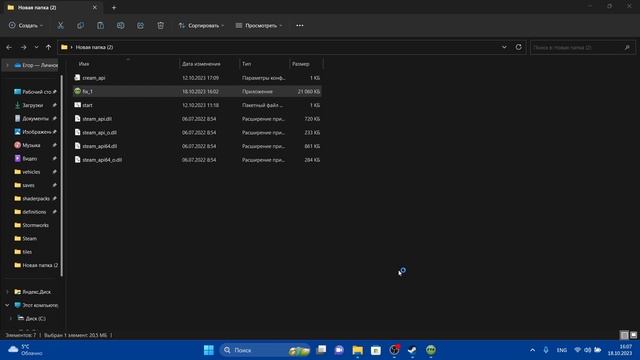Expand the Диск (C:) tree node
Image resolution: width=640 pixels, height=360 pixels.
click(x=11, y=318)
